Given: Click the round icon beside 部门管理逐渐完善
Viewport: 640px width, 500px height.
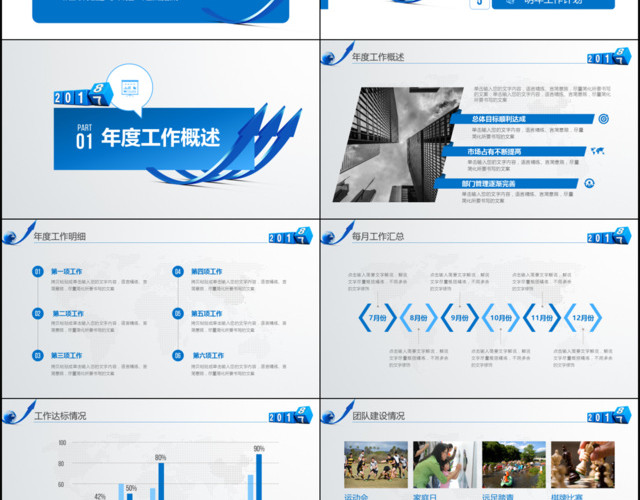Looking at the screenshot, I should [589, 183].
